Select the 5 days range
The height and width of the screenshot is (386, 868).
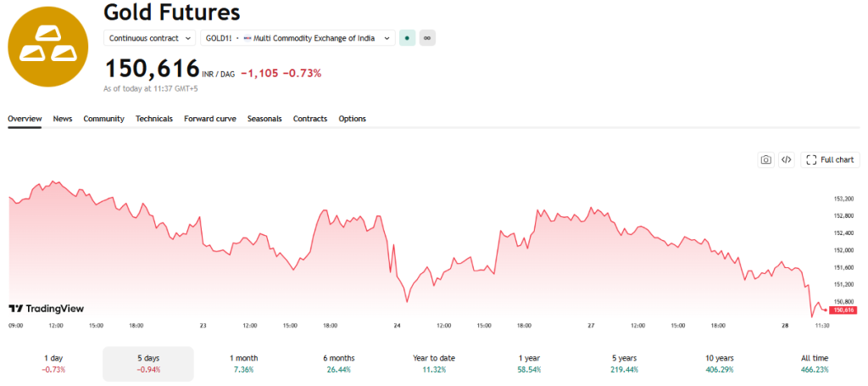(x=148, y=364)
